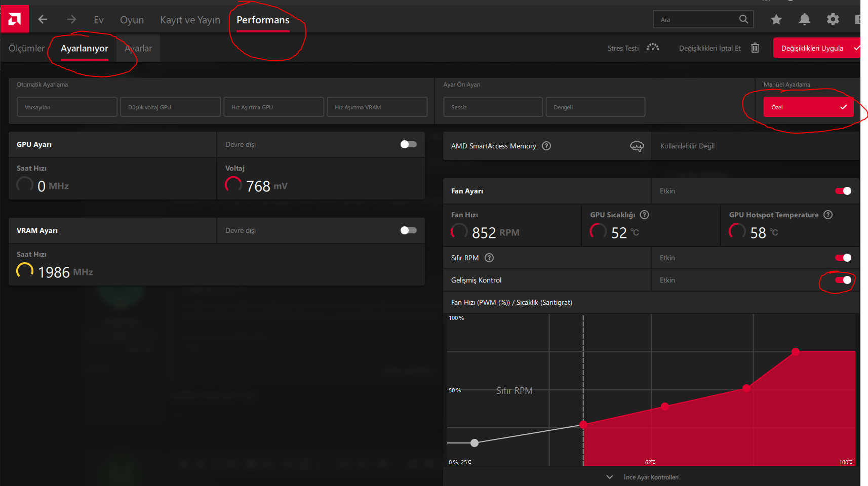Click help icon beside Sıfır RPM
Viewport: 868px width, 486px height.
[x=489, y=258]
